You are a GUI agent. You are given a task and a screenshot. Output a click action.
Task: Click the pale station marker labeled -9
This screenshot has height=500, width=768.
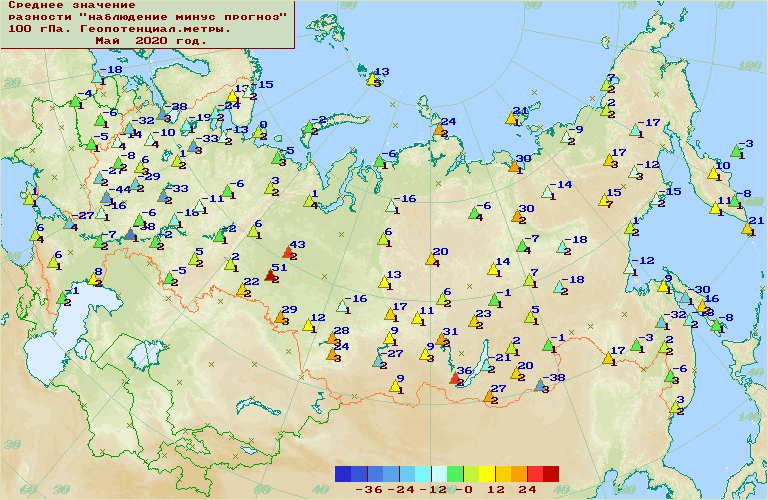click(566, 137)
